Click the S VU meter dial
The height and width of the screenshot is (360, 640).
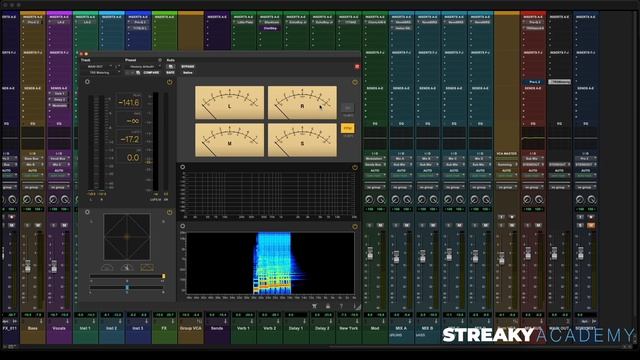[x=302, y=140]
